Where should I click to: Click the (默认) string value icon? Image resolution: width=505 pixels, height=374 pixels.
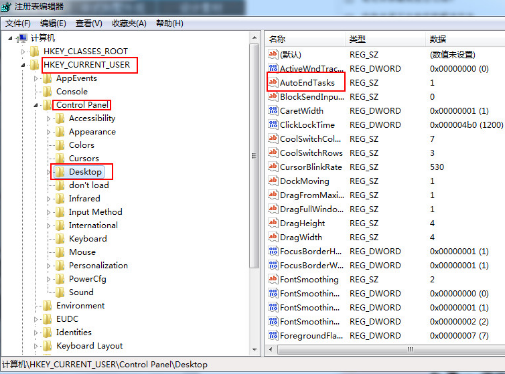coord(273,54)
